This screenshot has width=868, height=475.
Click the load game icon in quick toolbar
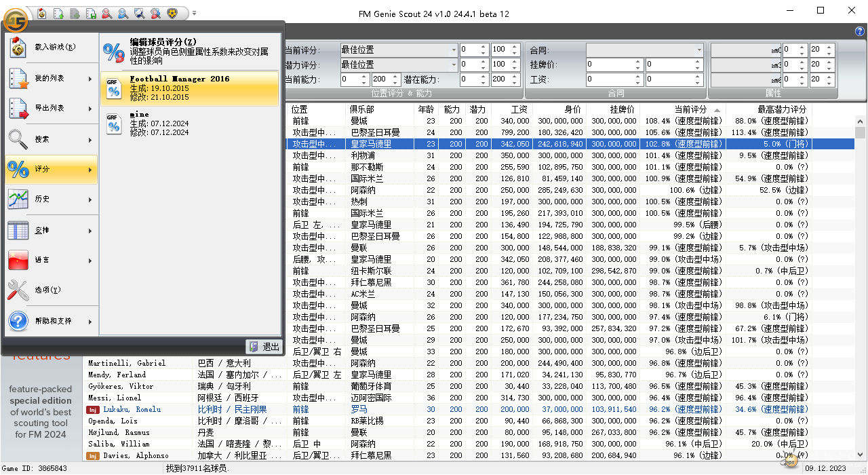(42, 13)
